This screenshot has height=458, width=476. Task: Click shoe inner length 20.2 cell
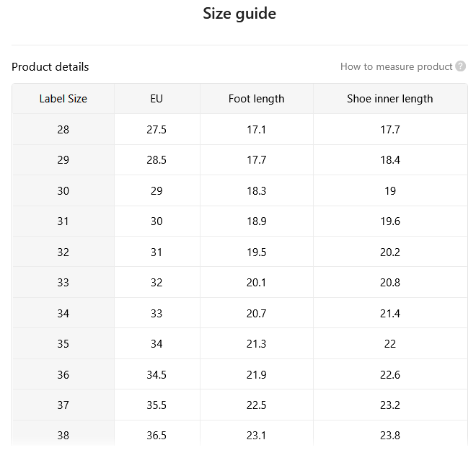(x=390, y=252)
